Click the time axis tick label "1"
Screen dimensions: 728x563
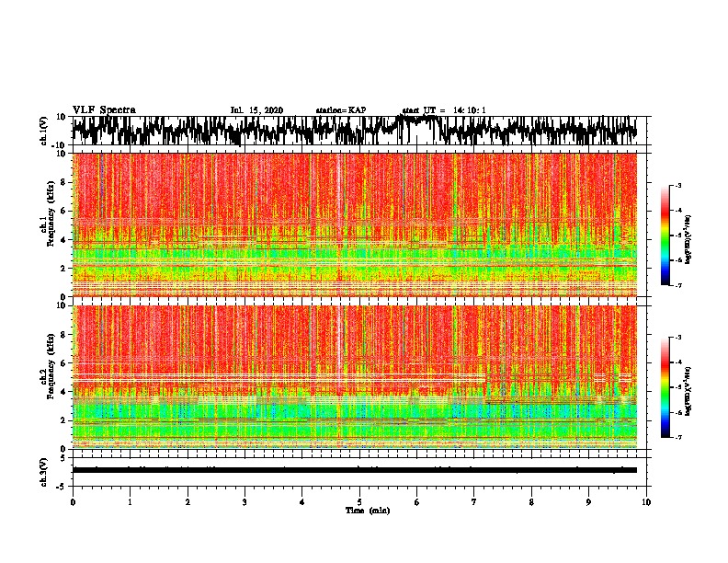[130, 502]
